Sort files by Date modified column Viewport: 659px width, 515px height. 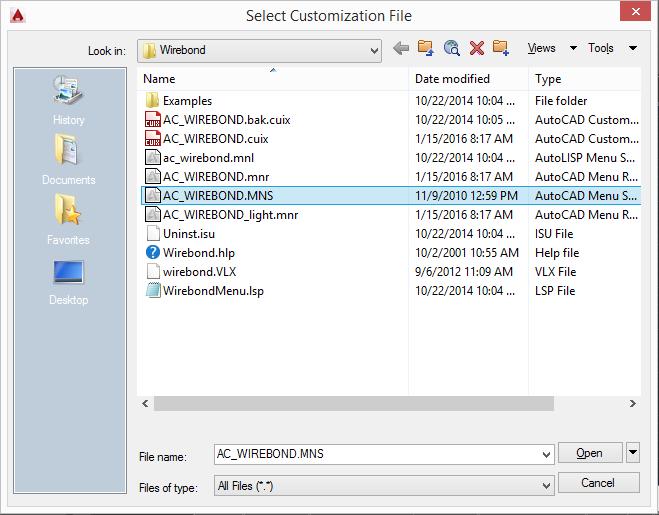pyautogui.click(x=469, y=79)
